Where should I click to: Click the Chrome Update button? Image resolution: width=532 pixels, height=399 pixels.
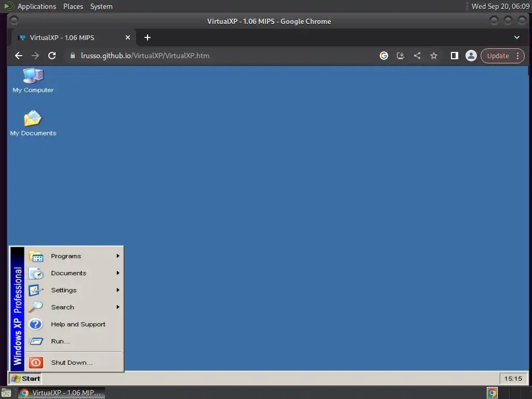coord(498,56)
